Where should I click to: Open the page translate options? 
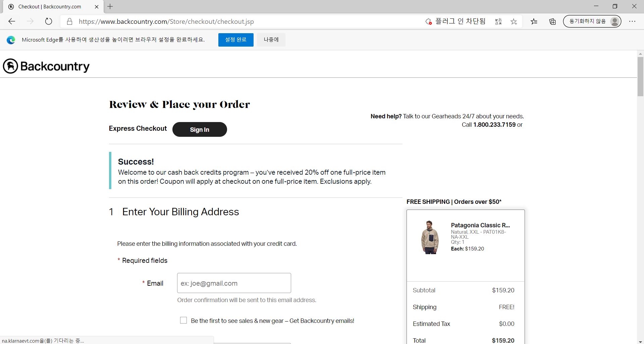[x=498, y=21]
